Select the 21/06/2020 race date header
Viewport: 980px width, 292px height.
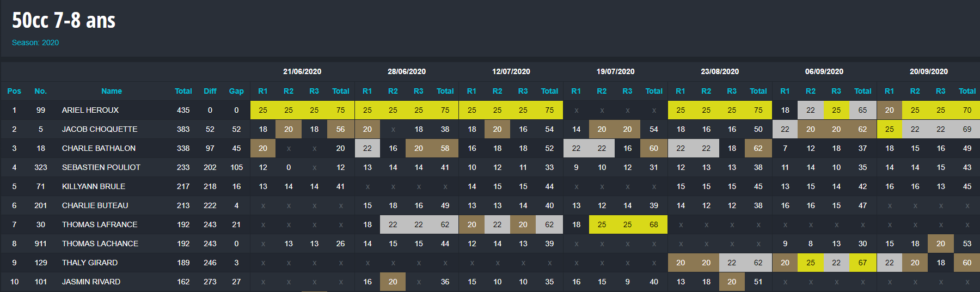click(x=302, y=71)
